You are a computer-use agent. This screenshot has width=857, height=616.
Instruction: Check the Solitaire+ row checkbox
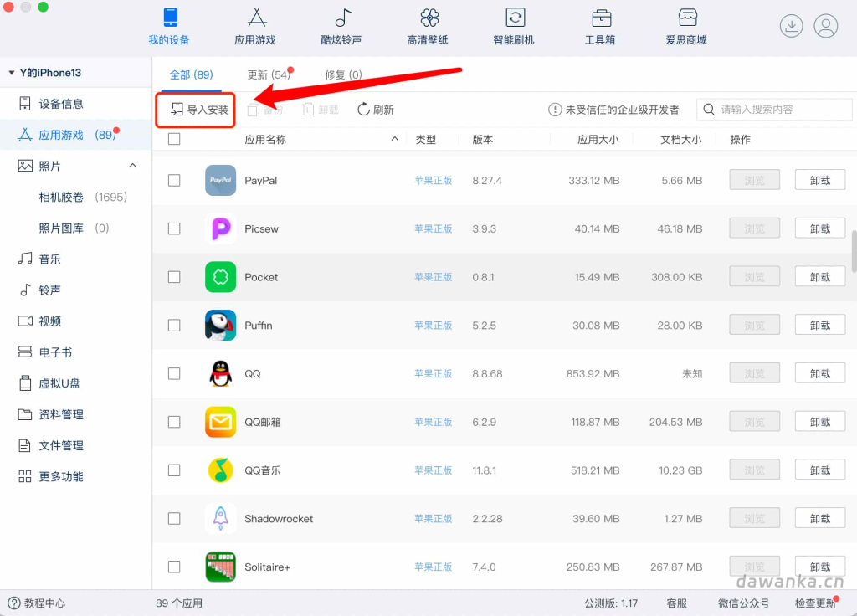(x=174, y=567)
